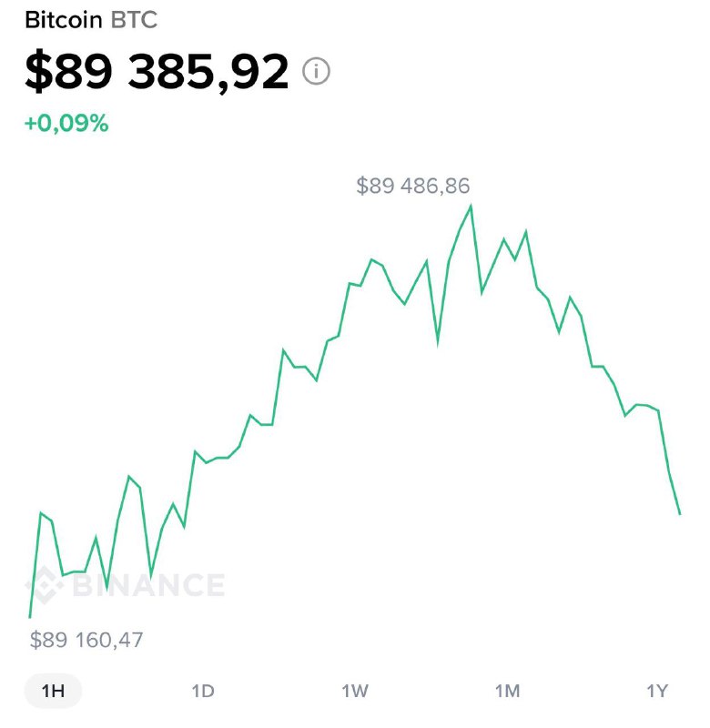Click the BTC ticker symbol
This screenshot has width=710, height=728.
(133, 20)
